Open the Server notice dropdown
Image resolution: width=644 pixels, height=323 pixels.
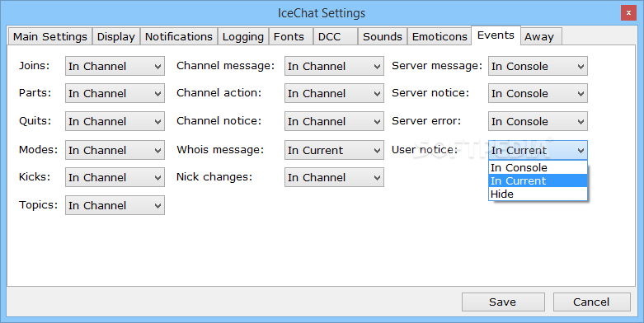click(538, 93)
